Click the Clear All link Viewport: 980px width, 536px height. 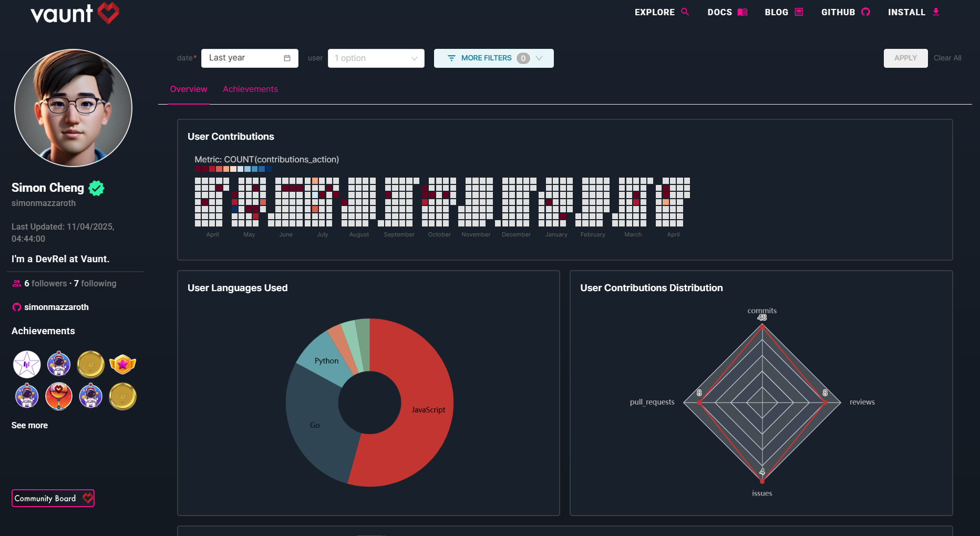[x=947, y=58]
